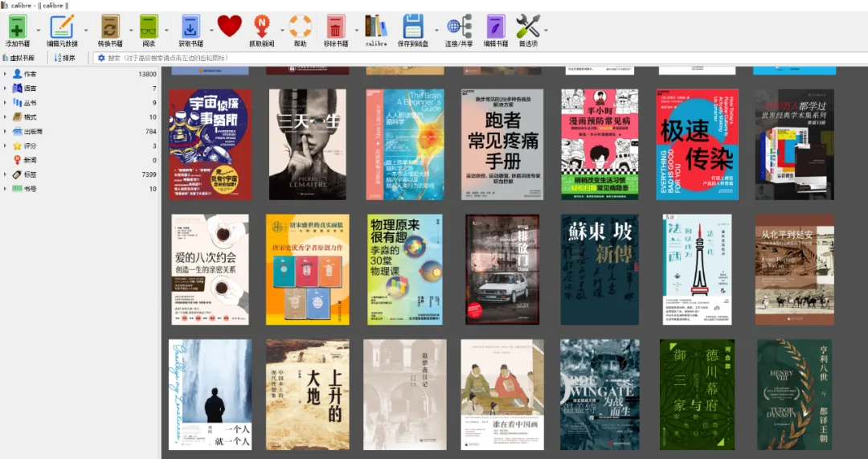Screen dimensions: 868x459
Task: Select the 从北平到延安 book cover
Action: (794, 269)
